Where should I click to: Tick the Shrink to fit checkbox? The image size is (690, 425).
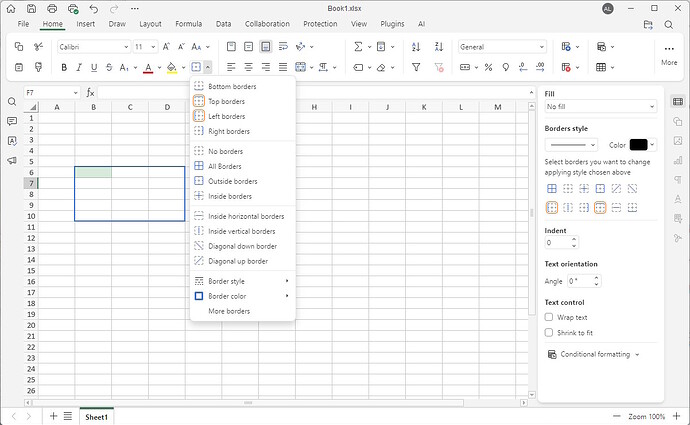point(549,332)
